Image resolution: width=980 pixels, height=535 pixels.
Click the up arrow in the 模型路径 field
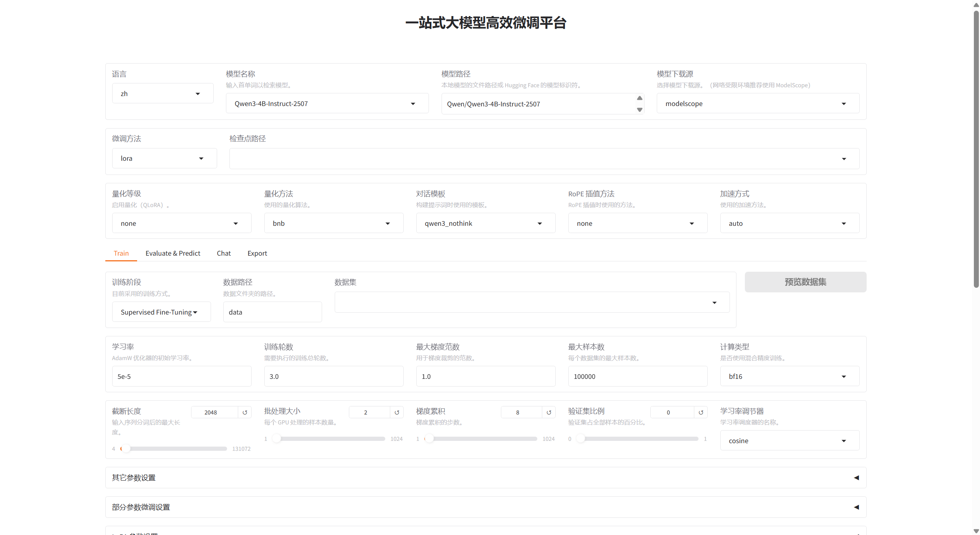(640, 98)
